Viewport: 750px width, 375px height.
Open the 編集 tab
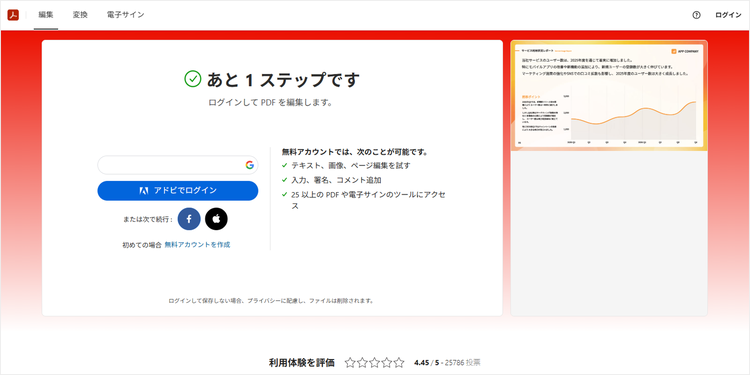(46, 15)
